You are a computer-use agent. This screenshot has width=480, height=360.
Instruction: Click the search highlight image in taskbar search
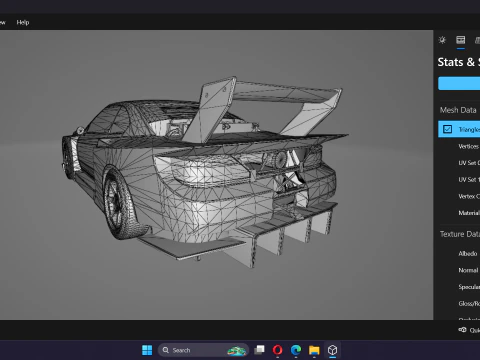tap(237, 350)
